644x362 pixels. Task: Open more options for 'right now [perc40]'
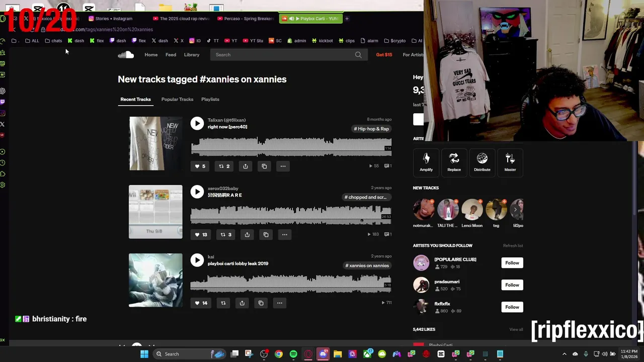coord(283,166)
